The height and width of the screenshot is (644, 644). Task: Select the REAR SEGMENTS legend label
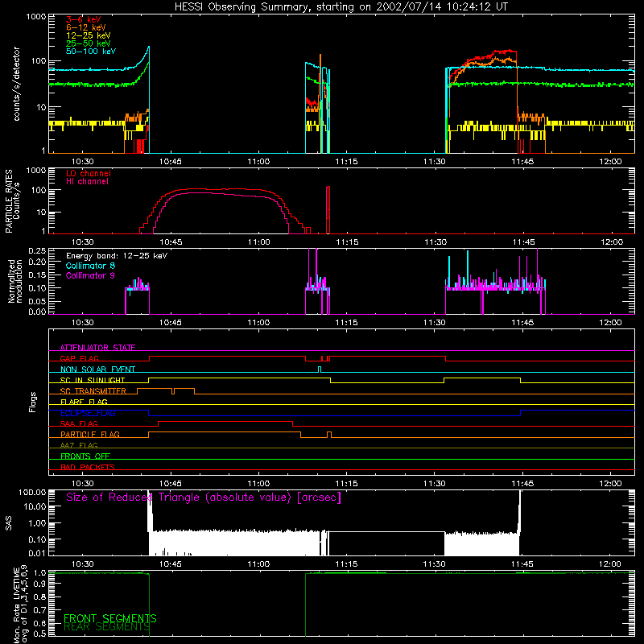tap(107, 626)
